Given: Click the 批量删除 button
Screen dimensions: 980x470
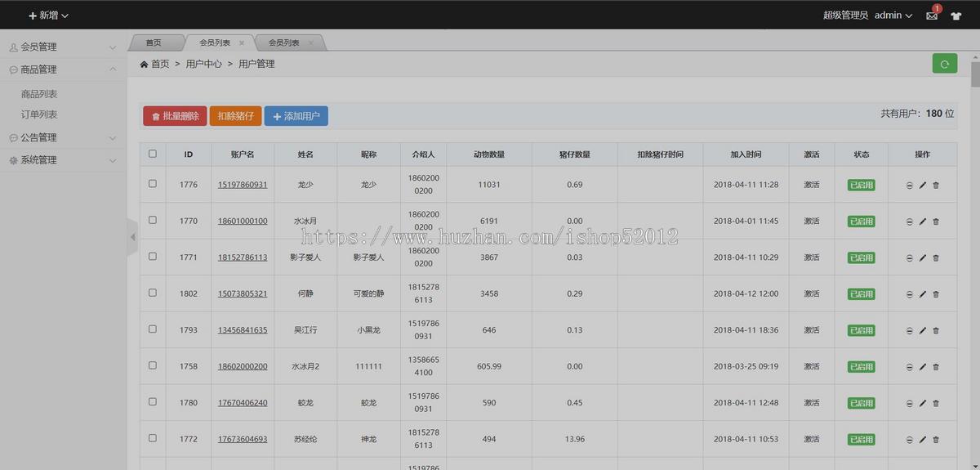Looking at the screenshot, I should tap(175, 116).
